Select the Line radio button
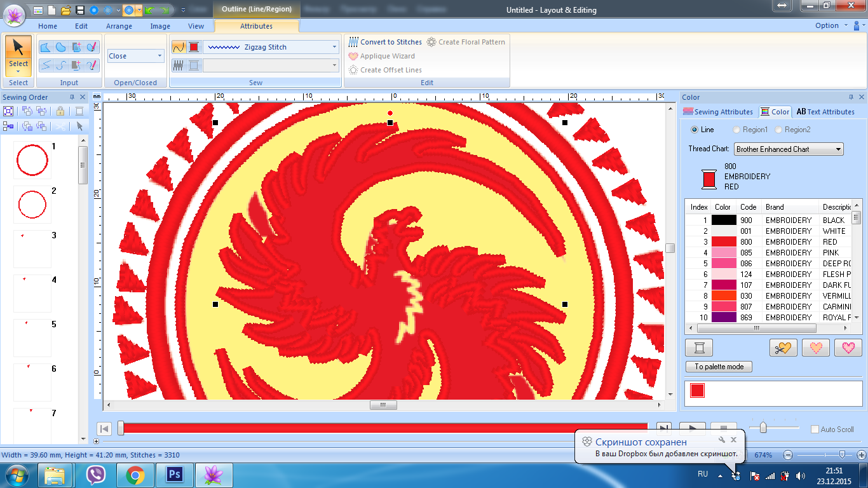 point(694,130)
